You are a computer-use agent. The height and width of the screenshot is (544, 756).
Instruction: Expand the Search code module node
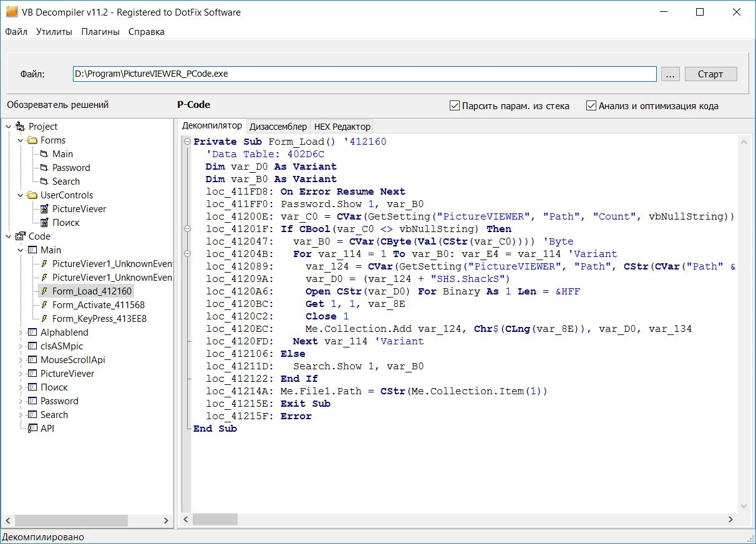21,415
